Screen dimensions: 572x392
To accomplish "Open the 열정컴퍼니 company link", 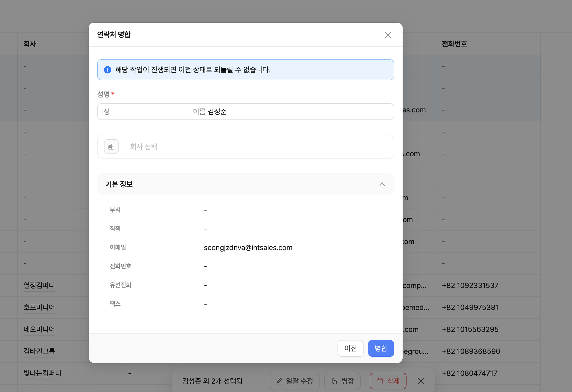I will [x=39, y=285].
